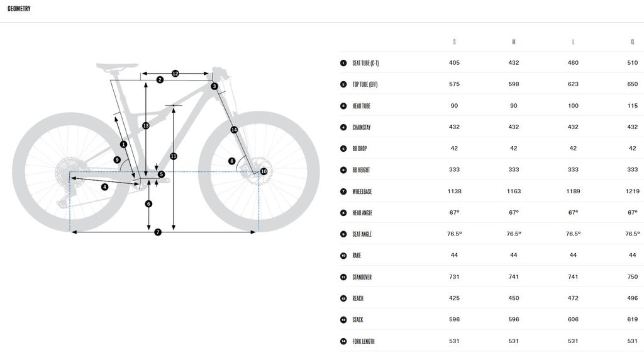Click the Fork Length row label

[x=364, y=341]
